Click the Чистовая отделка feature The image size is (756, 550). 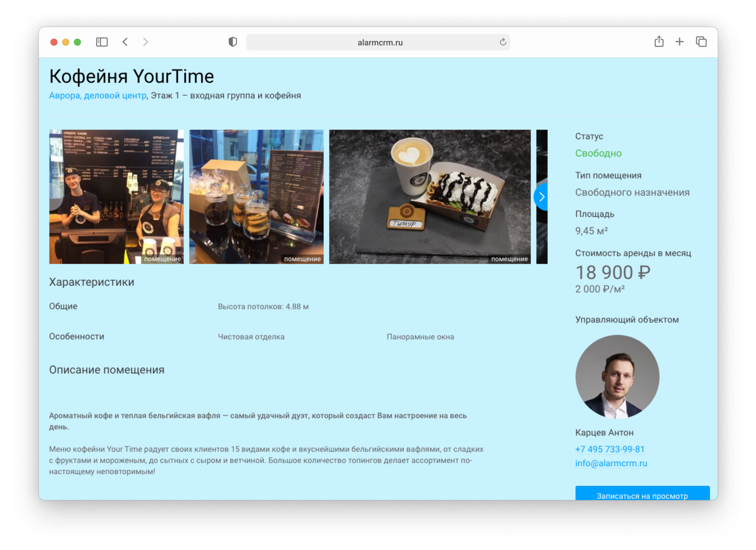tap(251, 337)
